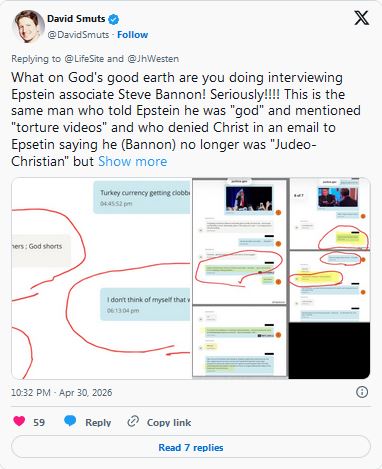The height and width of the screenshot is (469, 382).
Task: Open David Smuts display name
Action: tap(76, 19)
